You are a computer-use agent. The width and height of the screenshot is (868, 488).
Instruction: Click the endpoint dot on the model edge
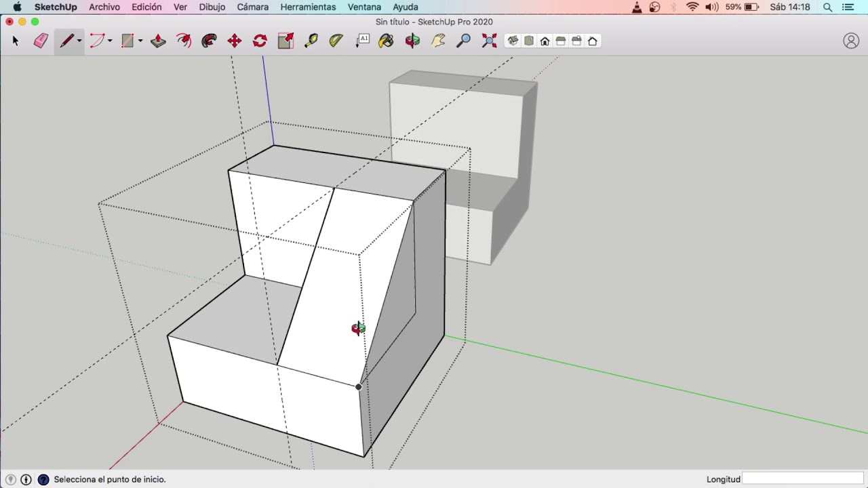pos(359,387)
